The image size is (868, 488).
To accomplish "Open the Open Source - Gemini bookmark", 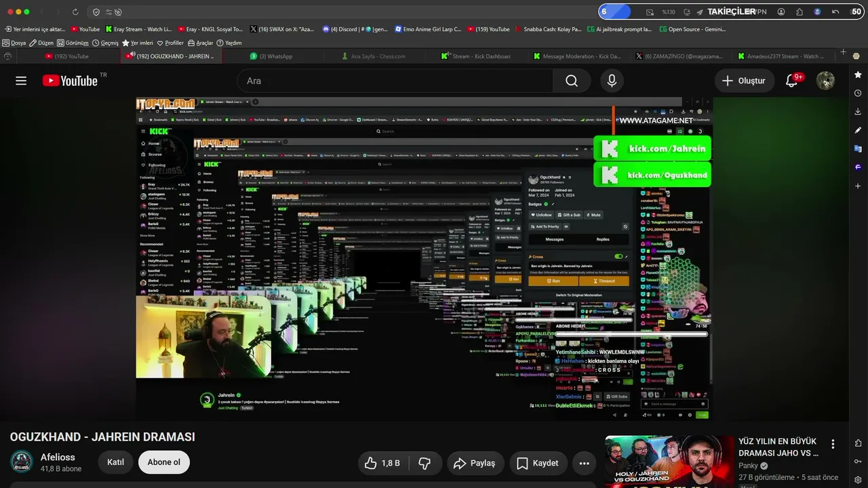I will click(692, 29).
